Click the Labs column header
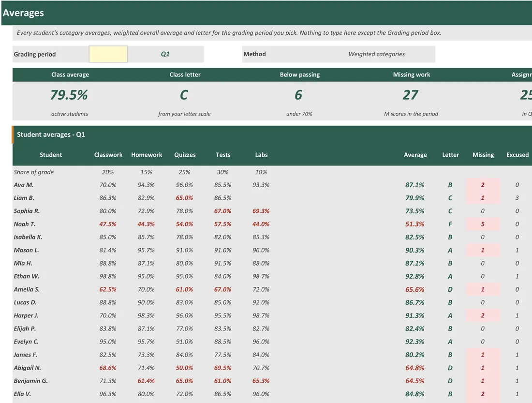The width and height of the screenshot is (532, 403). pyautogui.click(x=261, y=155)
